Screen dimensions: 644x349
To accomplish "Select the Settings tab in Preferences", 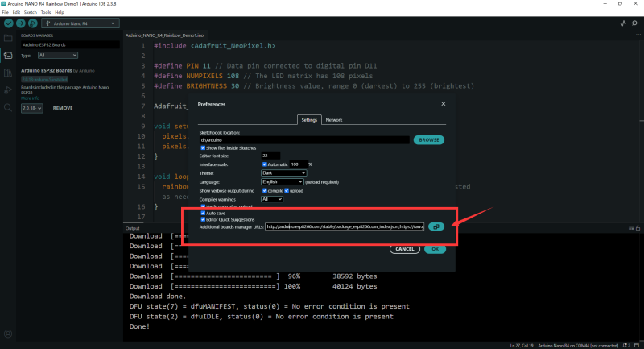I will click(309, 120).
